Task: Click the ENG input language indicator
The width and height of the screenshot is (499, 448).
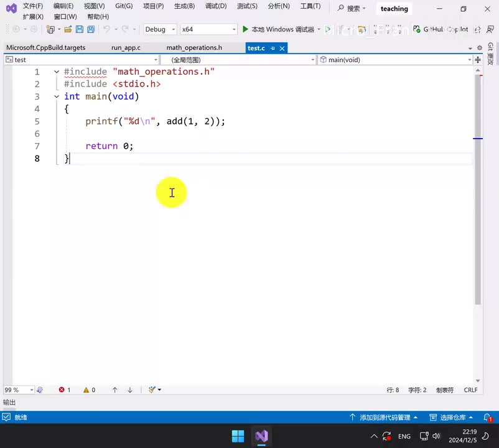Action: (404, 436)
